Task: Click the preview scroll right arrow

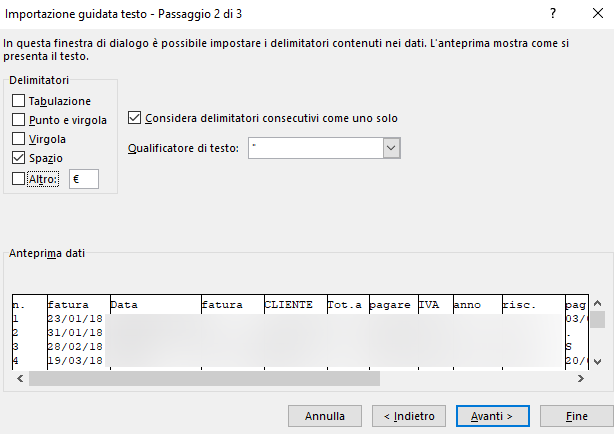Action: point(581,378)
